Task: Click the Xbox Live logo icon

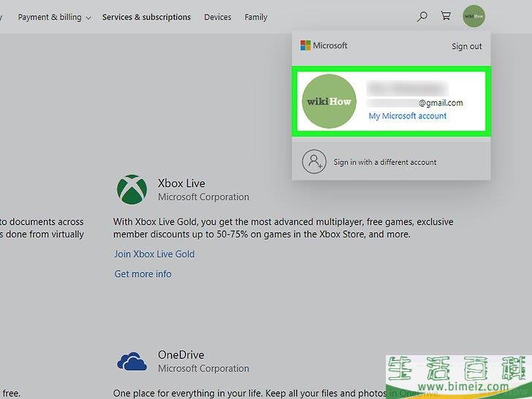Action: [132, 189]
